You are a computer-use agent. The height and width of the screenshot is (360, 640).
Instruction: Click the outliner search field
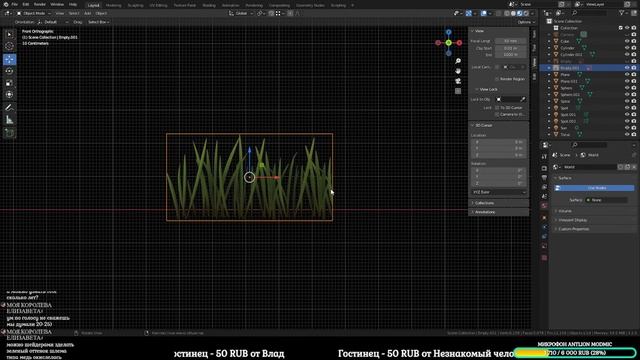point(589,13)
